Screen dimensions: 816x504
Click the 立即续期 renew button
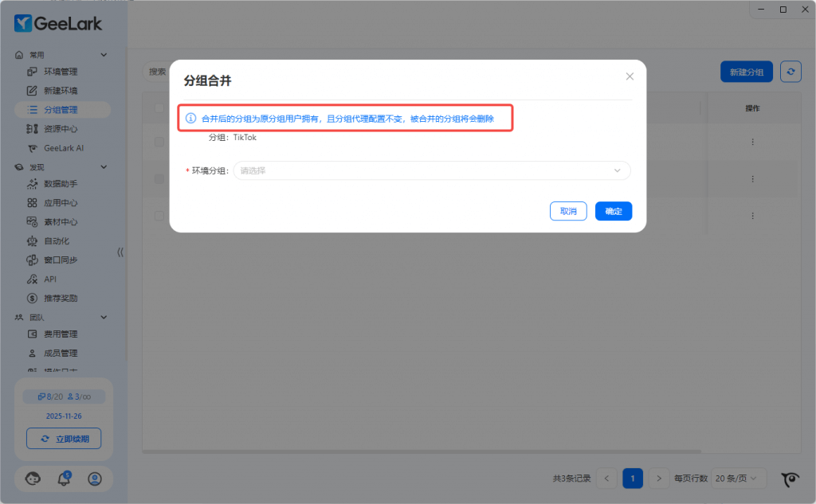[x=64, y=439]
